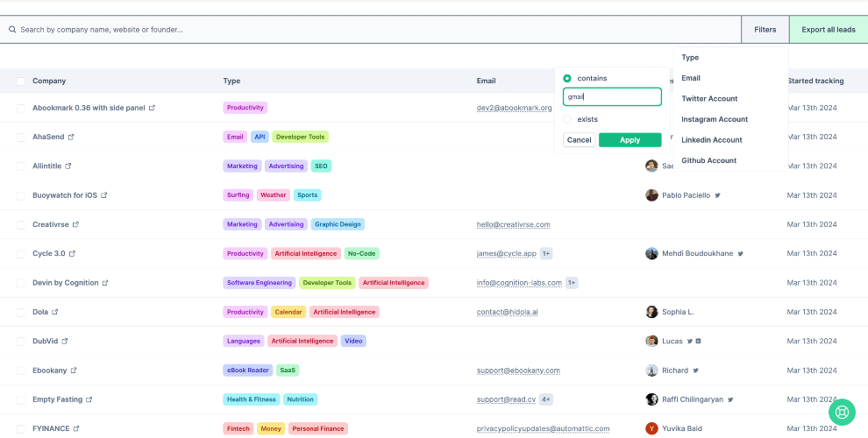The width and height of the screenshot is (868, 438).
Task: Select the 'contains' radio option
Action: tap(567, 79)
